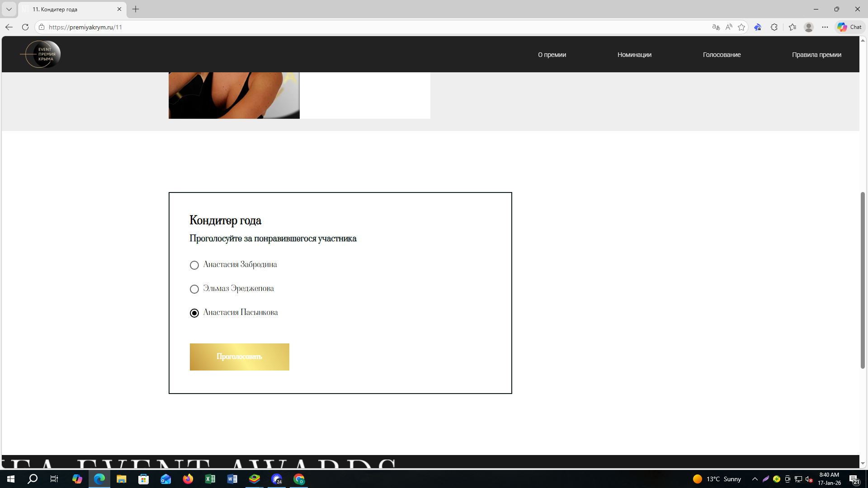Open the Голосование menu item

[x=722, y=55]
